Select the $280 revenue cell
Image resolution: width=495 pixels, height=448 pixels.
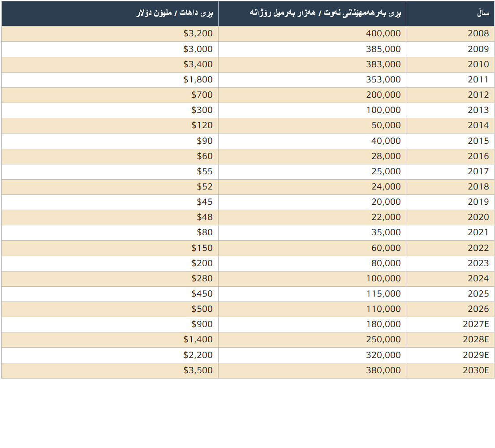pyautogui.click(x=202, y=279)
